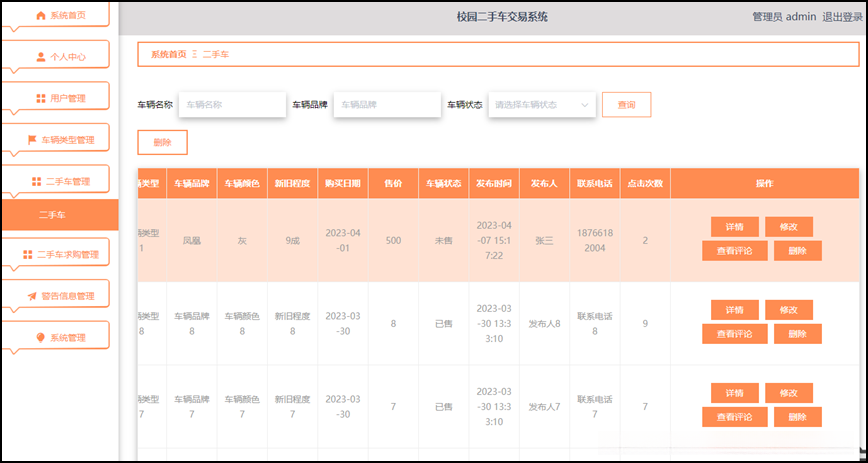Click the 查询 search button
This screenshot has height=463, width=868.
click(627, 105)
